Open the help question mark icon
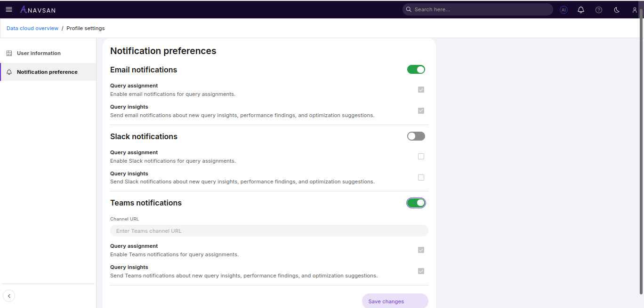 pos(598,9)
